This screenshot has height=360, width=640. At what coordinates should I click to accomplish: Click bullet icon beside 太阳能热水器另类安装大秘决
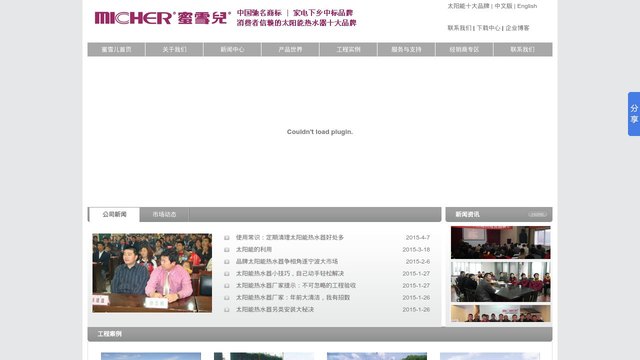[227, 310]
